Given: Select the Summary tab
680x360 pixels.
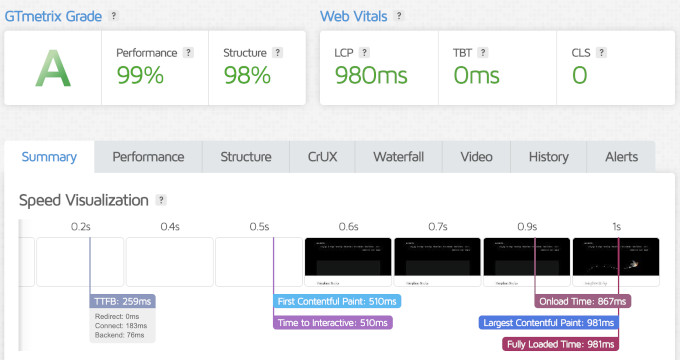Looking at the screenshot, I should pos(49,157).
